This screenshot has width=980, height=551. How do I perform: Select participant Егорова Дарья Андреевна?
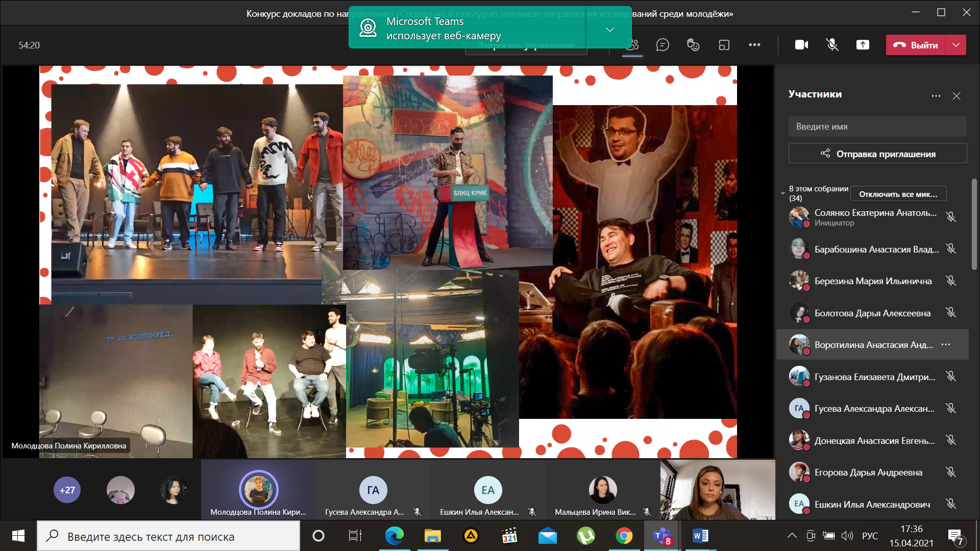click(x=868, y=472)
